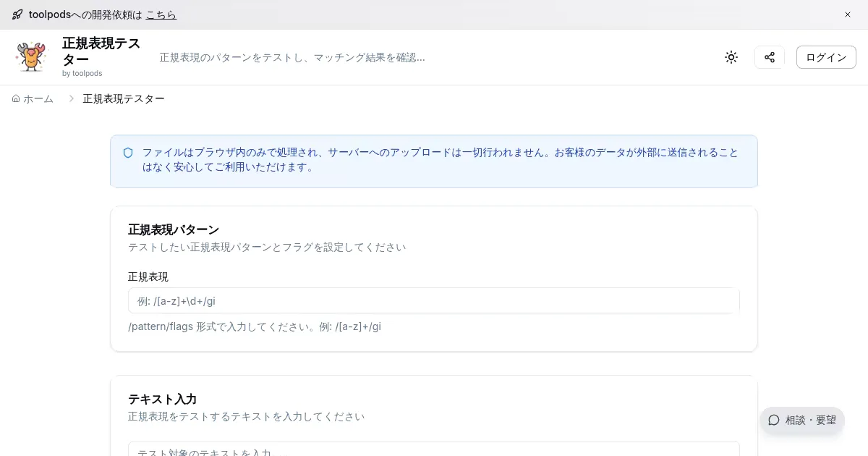
Task: Click into the テキスト入力 textarea
Action: point(433,449)
